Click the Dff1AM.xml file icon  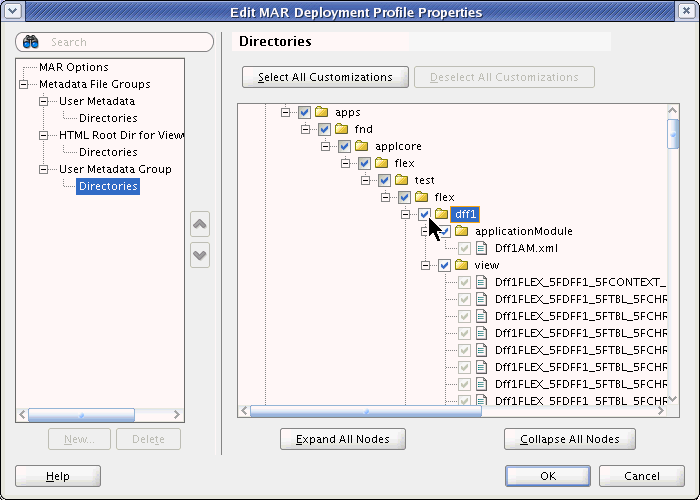pyautogui.click(x=481, y=248)
